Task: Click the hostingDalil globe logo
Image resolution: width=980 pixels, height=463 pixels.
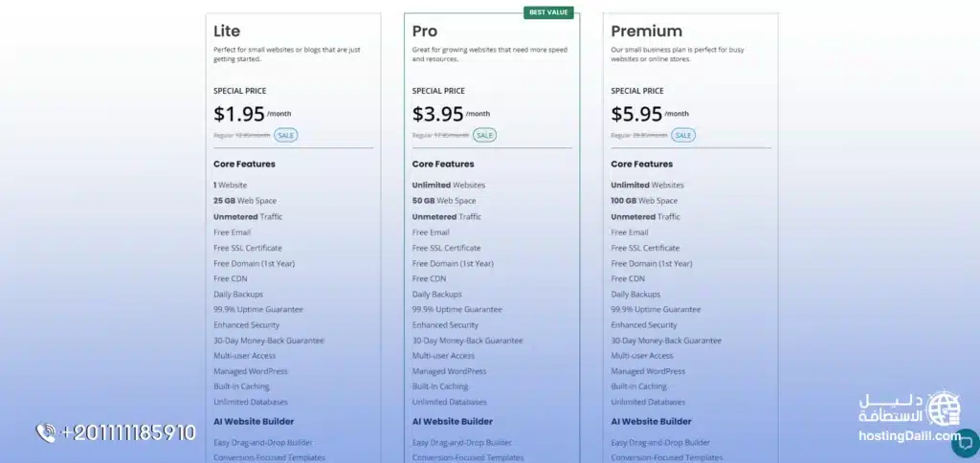Action: click(x=945, y=408)
